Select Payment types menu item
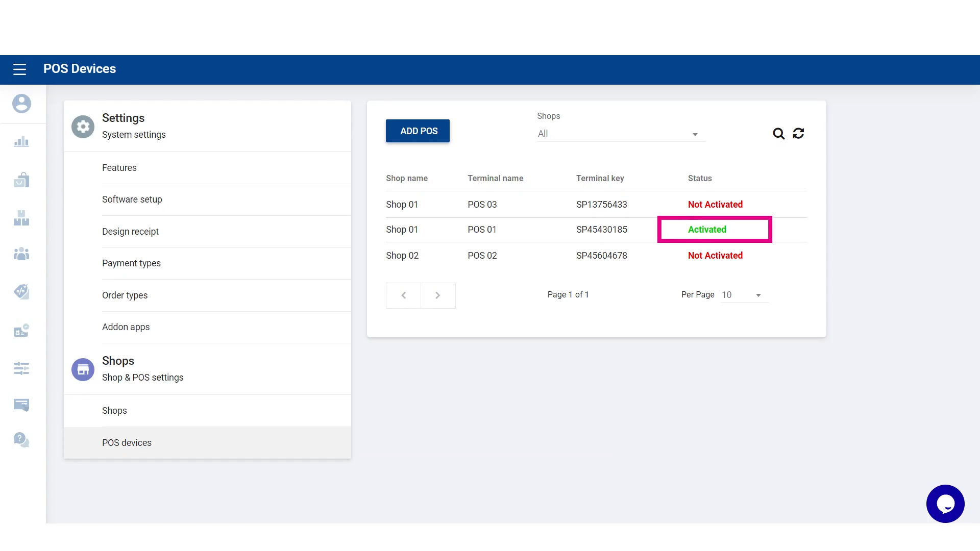The height and width of the screenshot is (551, 980). pyautogui.click(x=131, y=263)
